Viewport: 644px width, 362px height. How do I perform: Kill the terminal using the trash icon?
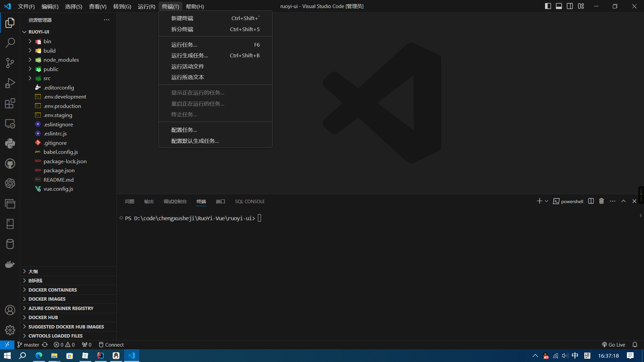pyautogui.click(x=601, y=201)
